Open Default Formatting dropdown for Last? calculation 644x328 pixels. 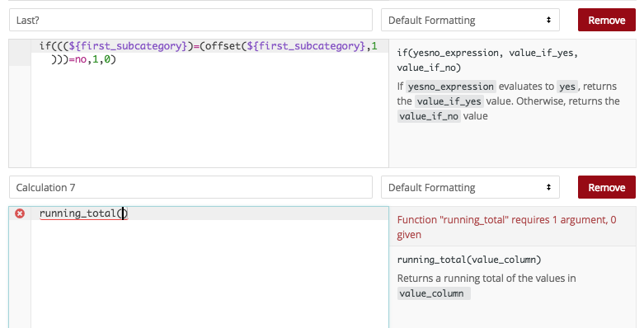pos(470,20)
